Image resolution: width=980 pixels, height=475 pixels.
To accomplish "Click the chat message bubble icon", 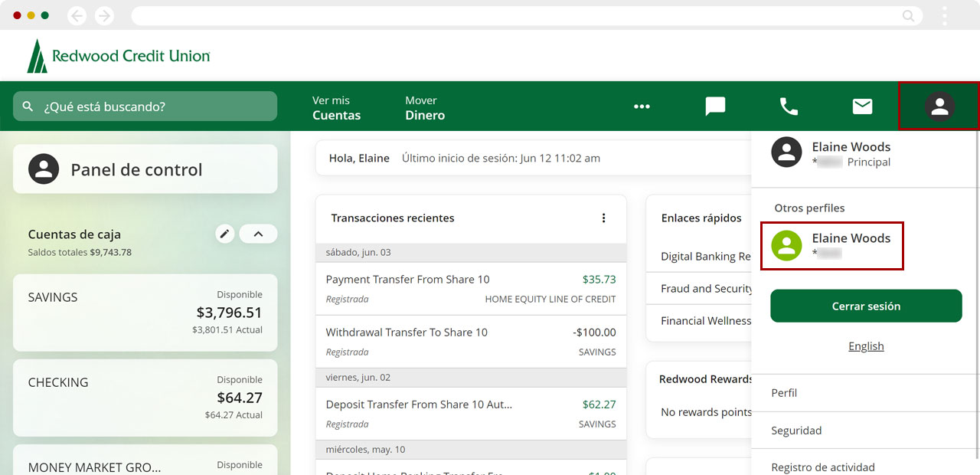I will 715,106.
